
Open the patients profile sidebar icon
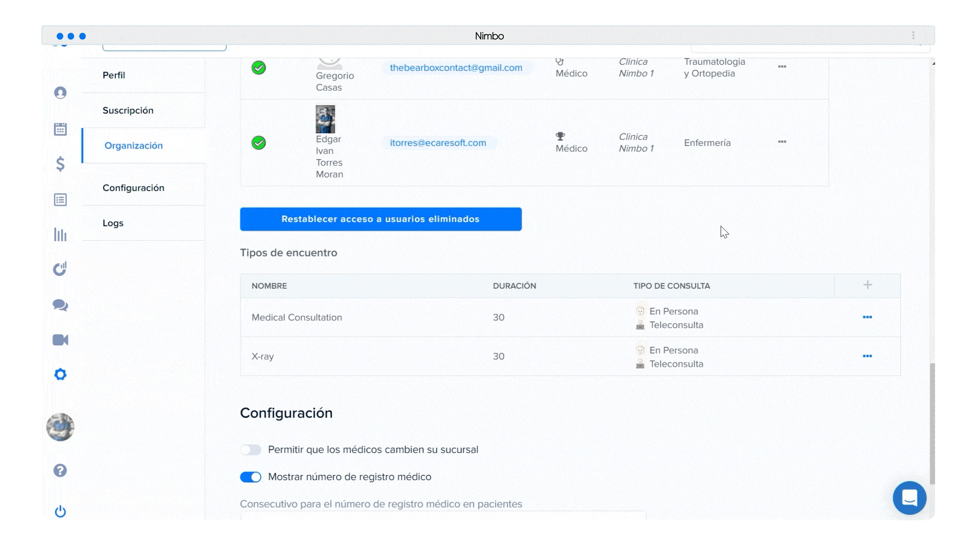[60, 93]
